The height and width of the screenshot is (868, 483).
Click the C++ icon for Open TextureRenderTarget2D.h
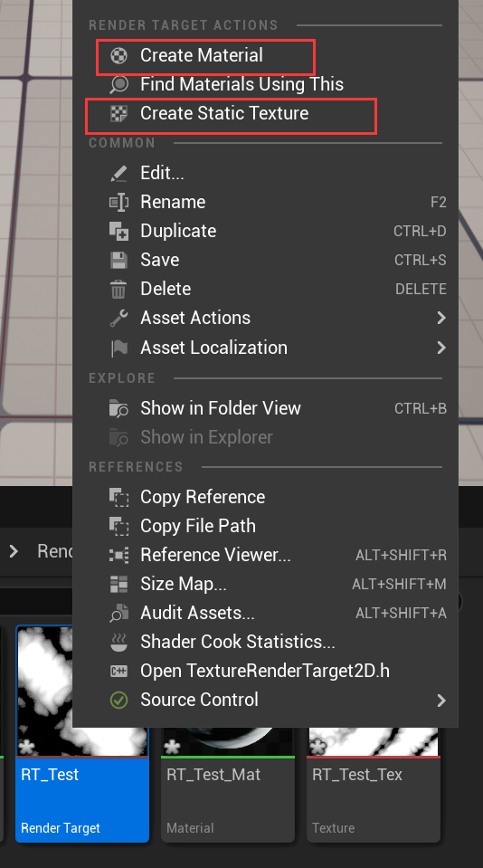point(118,671)
